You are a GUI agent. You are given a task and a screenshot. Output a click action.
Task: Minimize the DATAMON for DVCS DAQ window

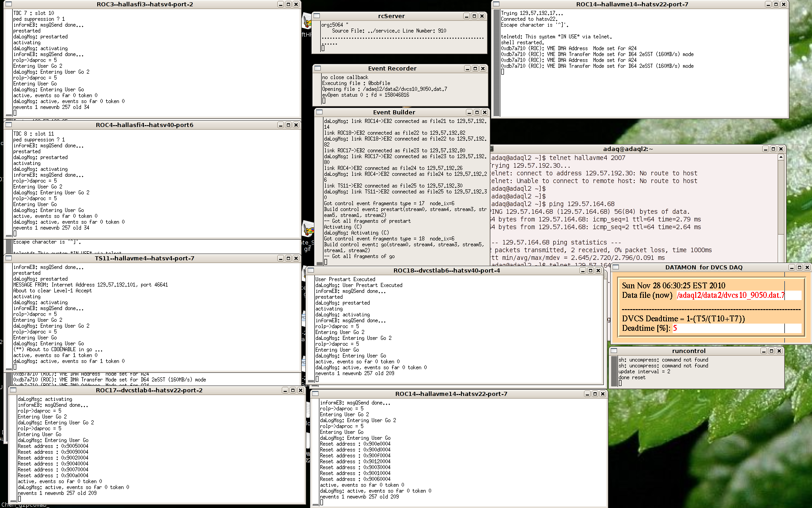click(x=792, y=267)
